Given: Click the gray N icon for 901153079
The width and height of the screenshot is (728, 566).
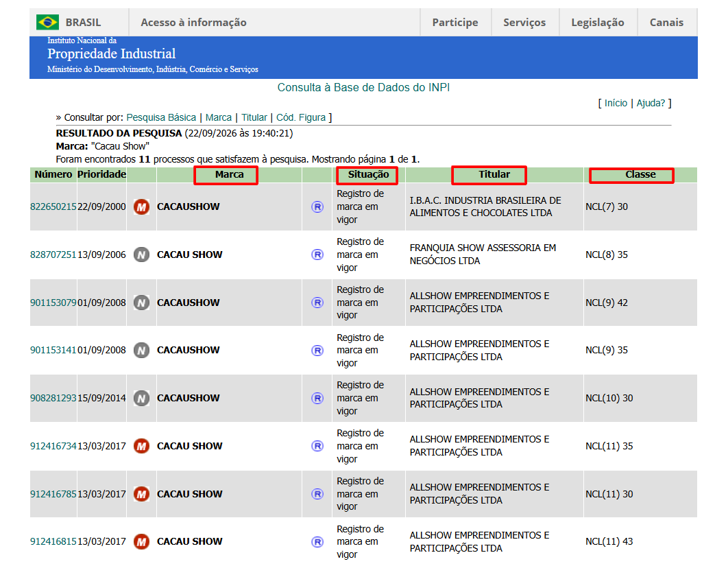Looking at the screenshot, I should (142, 303).
